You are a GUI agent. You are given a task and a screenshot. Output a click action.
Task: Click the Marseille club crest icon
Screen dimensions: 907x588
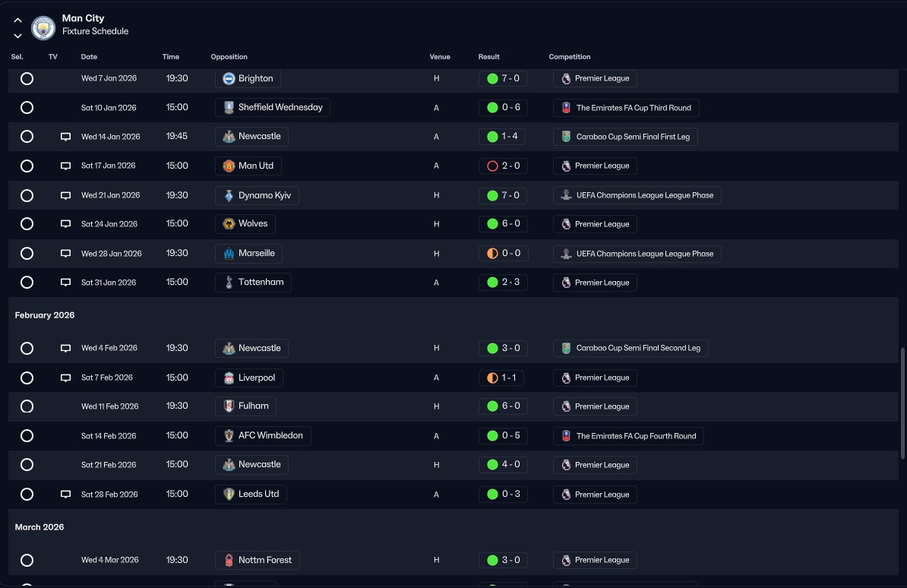[229, 254]
